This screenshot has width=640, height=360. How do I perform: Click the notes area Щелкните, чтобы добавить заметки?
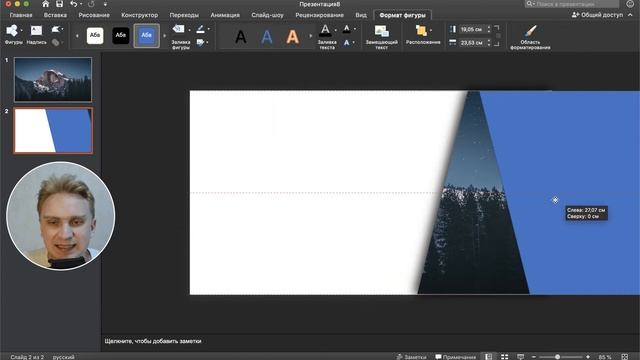pyautogui.click(x=153, y=341)
